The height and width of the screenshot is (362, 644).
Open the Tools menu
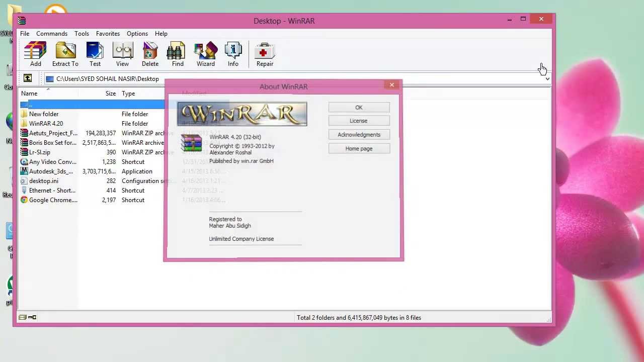(x=82, y=34)
